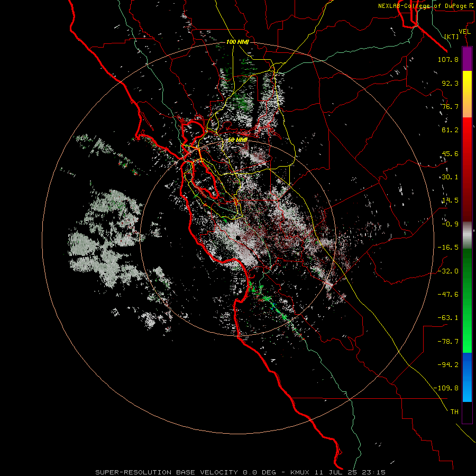Click the 100 NMI range ring label
Viewport: 476px width, 476px height.
coord(237,42)
